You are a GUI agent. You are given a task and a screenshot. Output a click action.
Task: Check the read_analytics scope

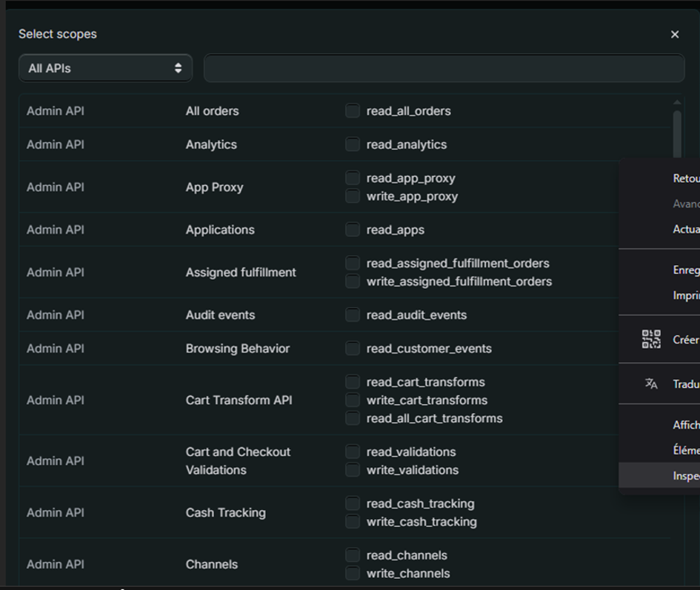(x=353, y=144)
